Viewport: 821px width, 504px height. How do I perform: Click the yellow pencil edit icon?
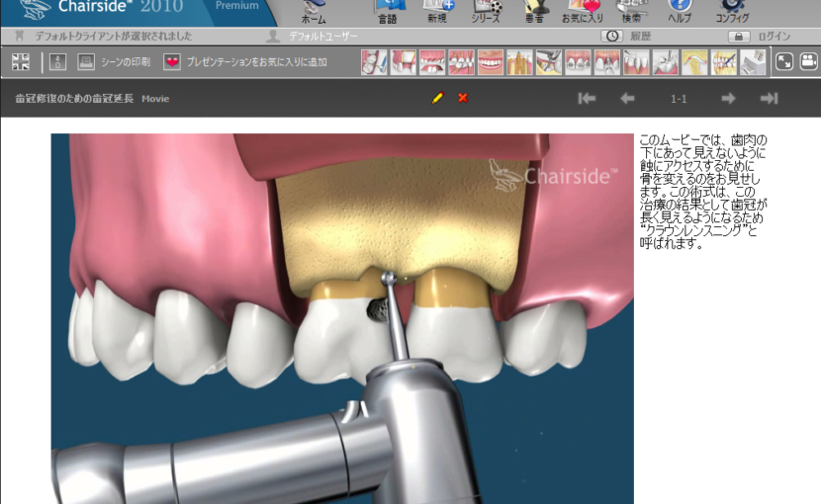point(437,98)
